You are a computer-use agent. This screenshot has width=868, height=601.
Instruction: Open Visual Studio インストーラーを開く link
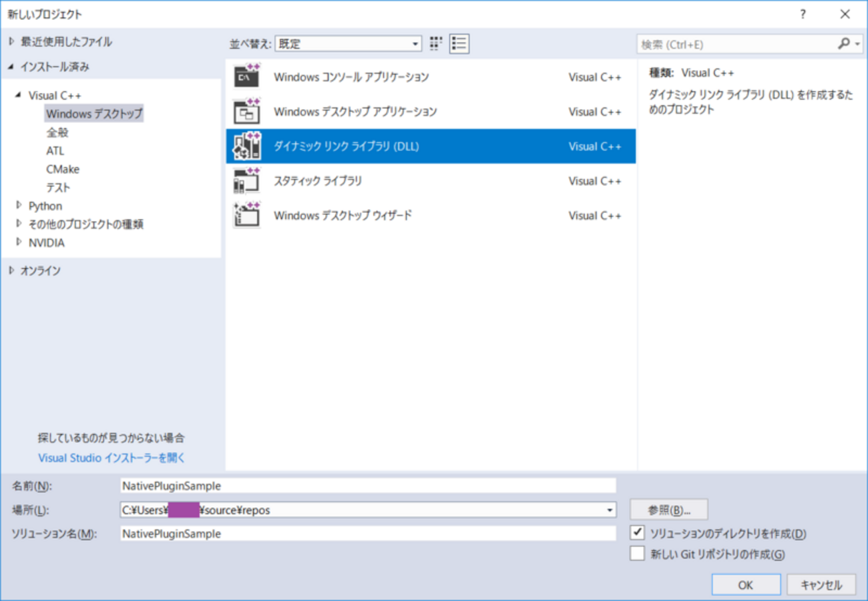coord(112,458)
